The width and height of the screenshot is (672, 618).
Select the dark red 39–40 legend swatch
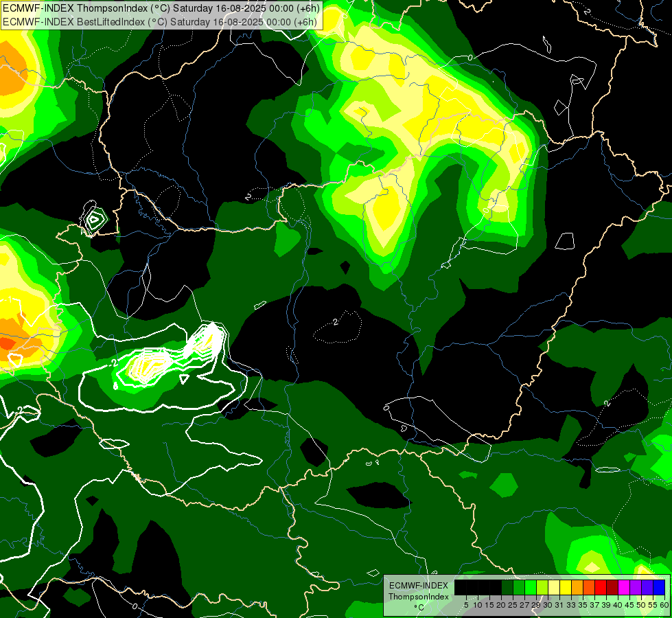coord(612,587)
